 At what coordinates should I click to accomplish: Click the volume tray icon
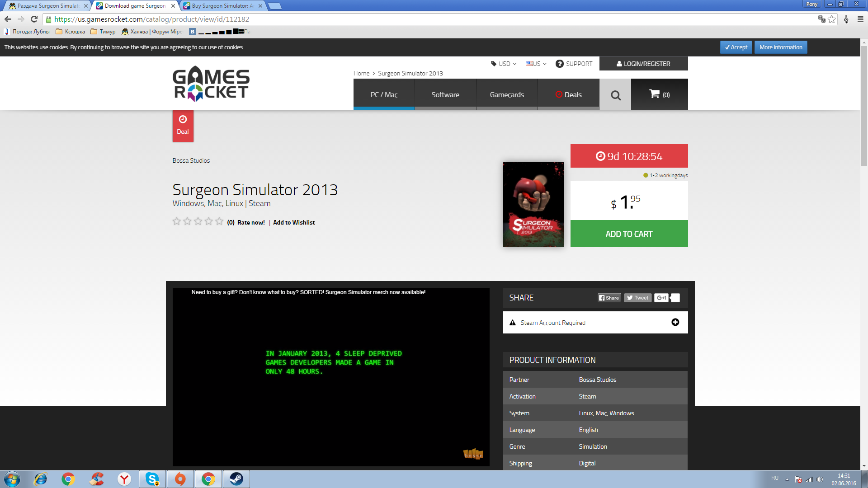coord(820,479)
